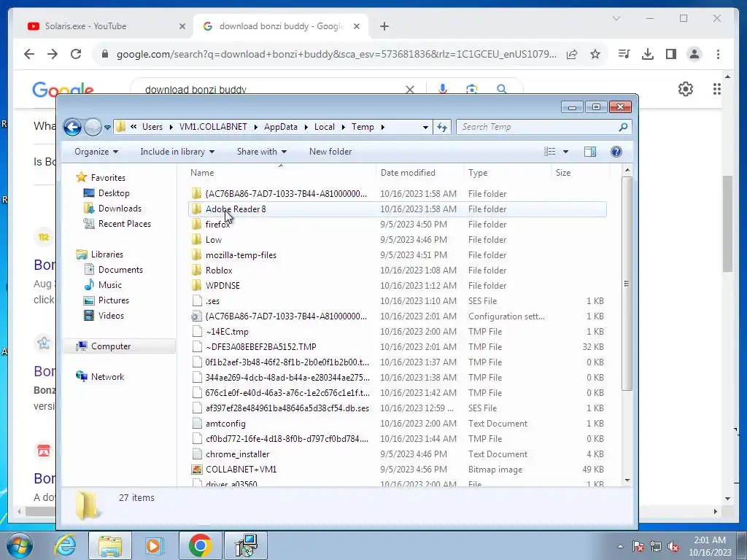This screenshot has height=560, width=747.
Task: Open Downloads in Favorites
Action: (120, 208)
